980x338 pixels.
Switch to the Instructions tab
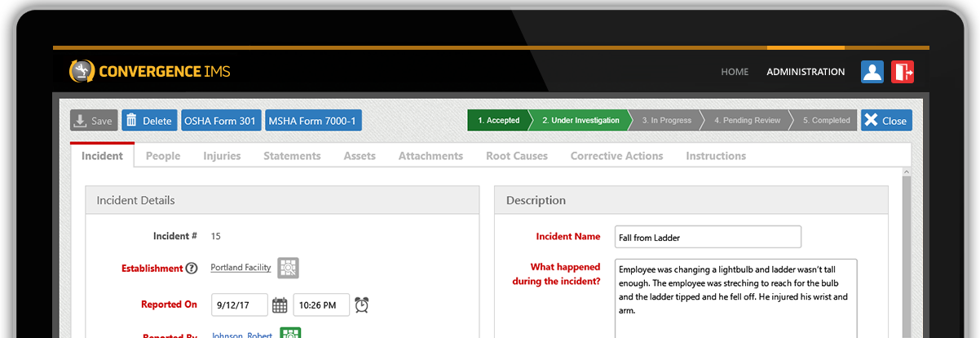point(716,155)
